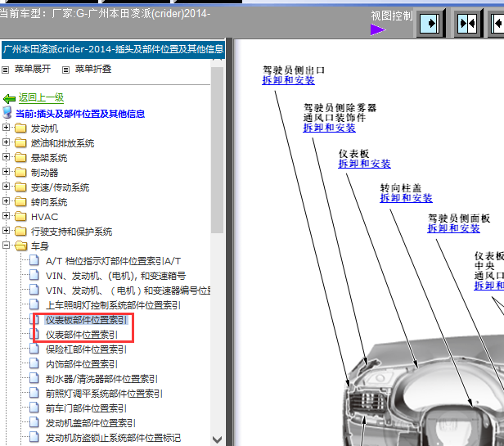The width and height of the screenshot is (504, 446).
Task: Open 拆卸和安装 link under 转向柱盖
Action: [x=406, y=198]
